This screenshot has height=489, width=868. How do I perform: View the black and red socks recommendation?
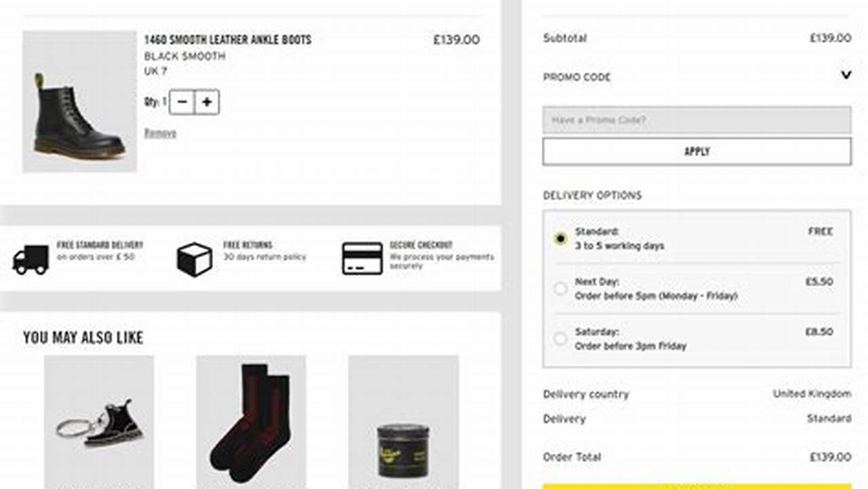pos(251,421)
